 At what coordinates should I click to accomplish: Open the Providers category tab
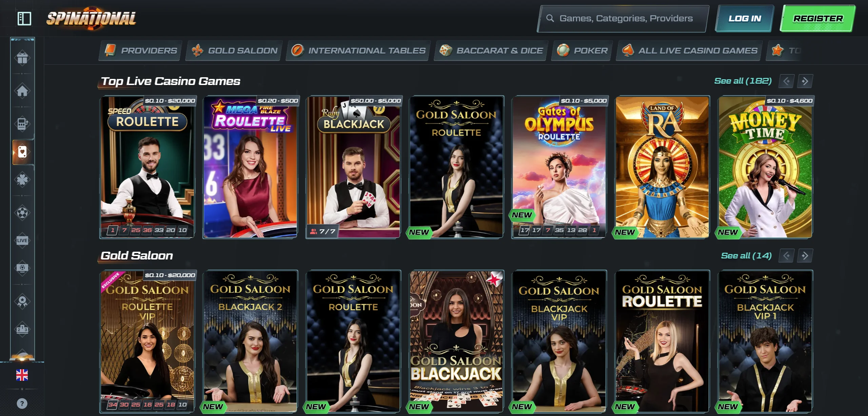pyautogui.click(x=140, y=50)
